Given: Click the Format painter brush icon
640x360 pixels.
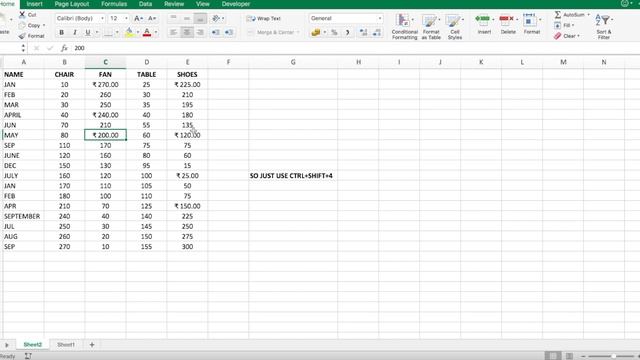Looking at the screenshot, I should pos(22,36).
